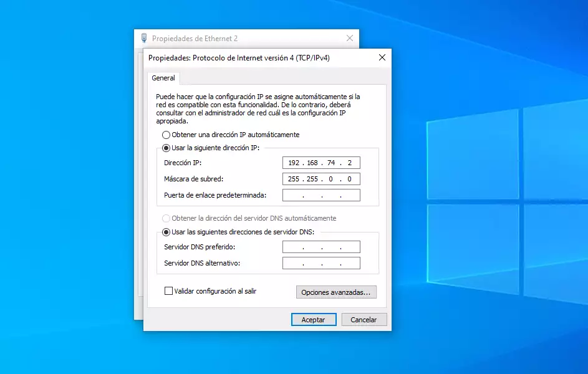Click the Servidor DNS preferido field
This screenshot has width=588, height=374.
point(321,247)
